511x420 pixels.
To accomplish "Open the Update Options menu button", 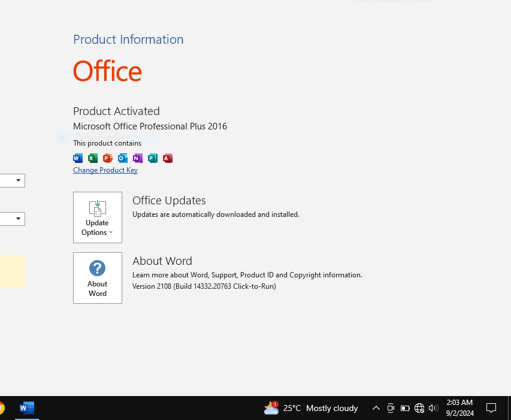I will click(x=98, y=217).
